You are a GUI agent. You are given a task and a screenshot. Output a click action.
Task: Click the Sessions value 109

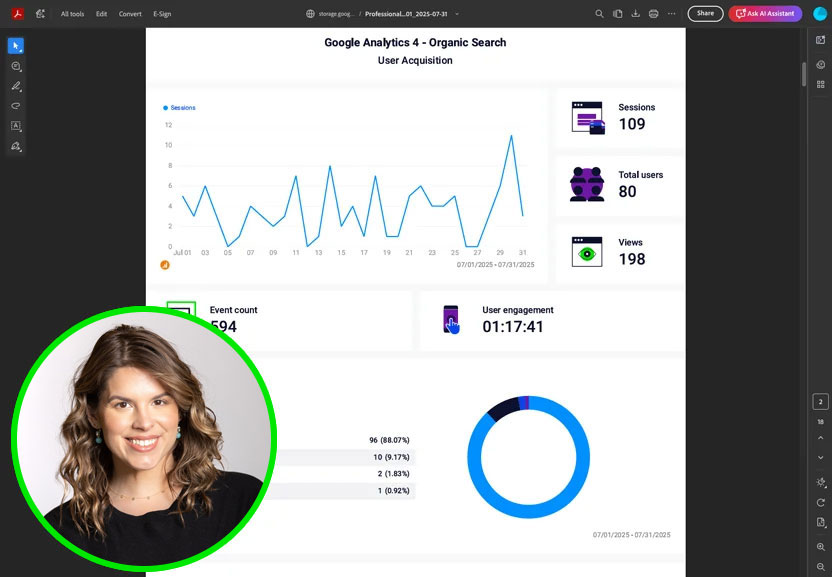[x=632, y=124]
